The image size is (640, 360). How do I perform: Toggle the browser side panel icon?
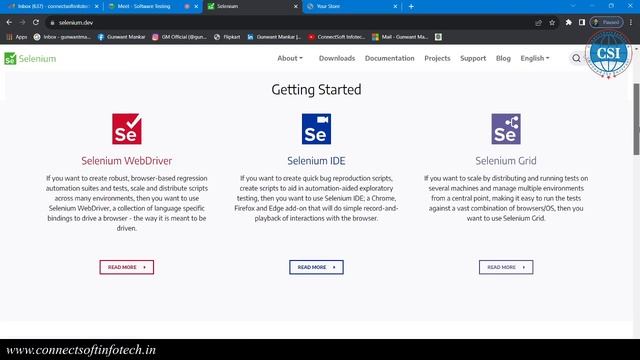[582, 22]
